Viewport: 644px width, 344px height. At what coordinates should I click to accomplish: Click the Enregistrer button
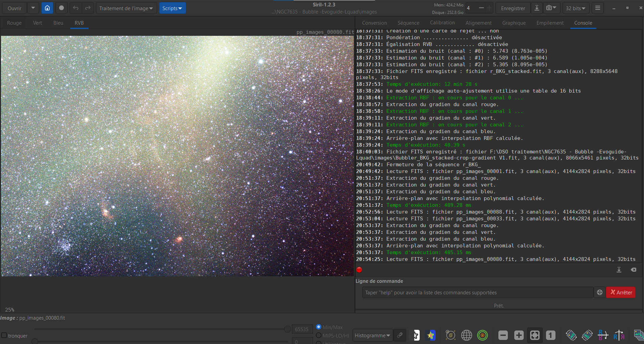[513, 8]
